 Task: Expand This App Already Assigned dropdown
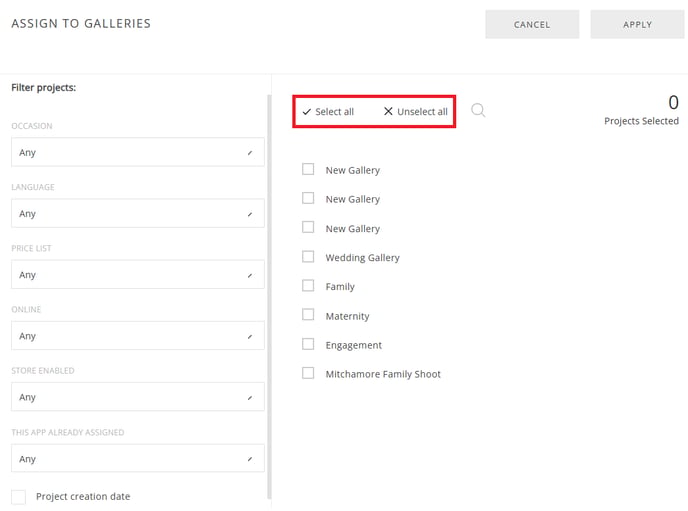click(x=138, y=458)
